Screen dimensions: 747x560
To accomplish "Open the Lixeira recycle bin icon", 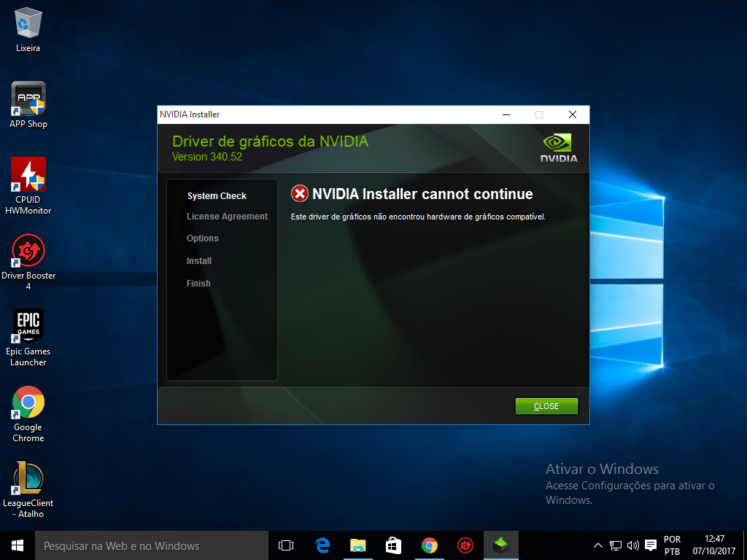I will click(x=28, y=29).
